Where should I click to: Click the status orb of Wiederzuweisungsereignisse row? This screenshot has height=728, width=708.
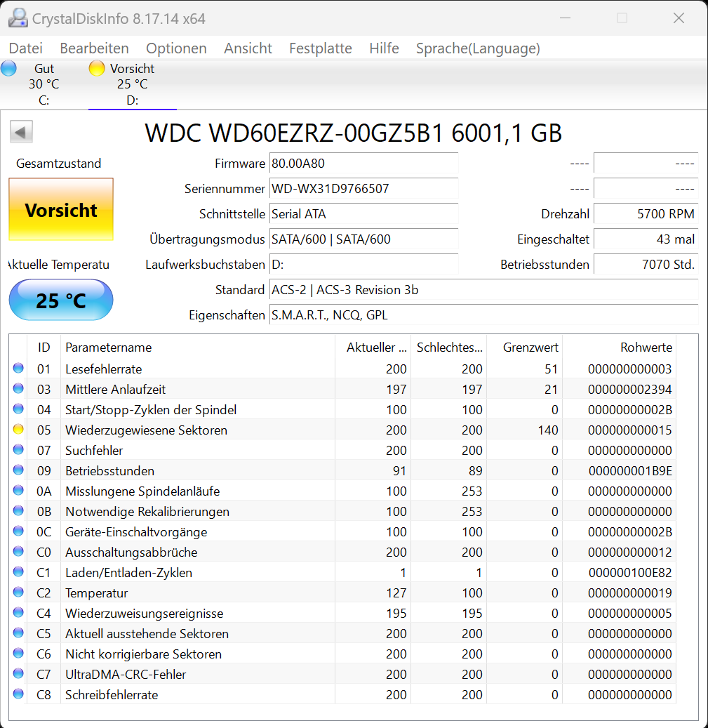(x=18, y=612)
